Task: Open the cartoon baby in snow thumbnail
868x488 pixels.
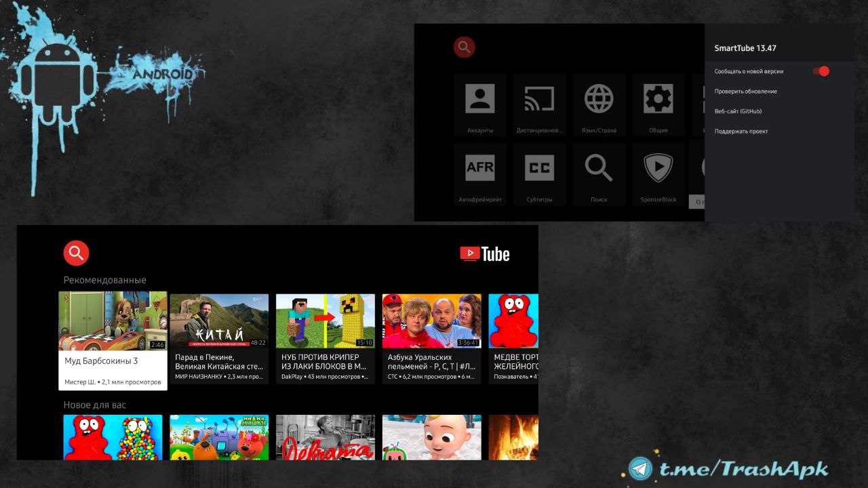Action: (432, 437)
